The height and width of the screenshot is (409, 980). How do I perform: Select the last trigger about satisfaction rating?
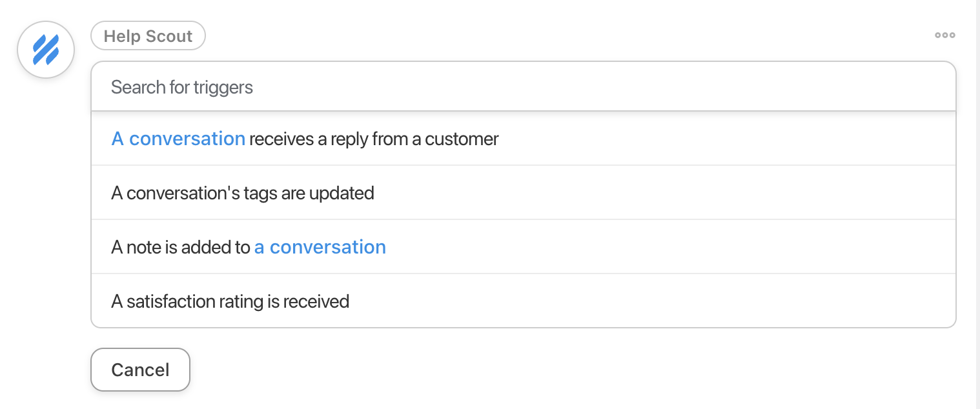tap(523, 301)
